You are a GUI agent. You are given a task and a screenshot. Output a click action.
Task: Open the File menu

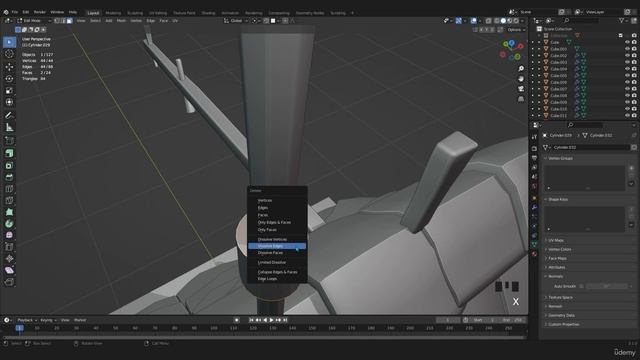pos(15,12)
